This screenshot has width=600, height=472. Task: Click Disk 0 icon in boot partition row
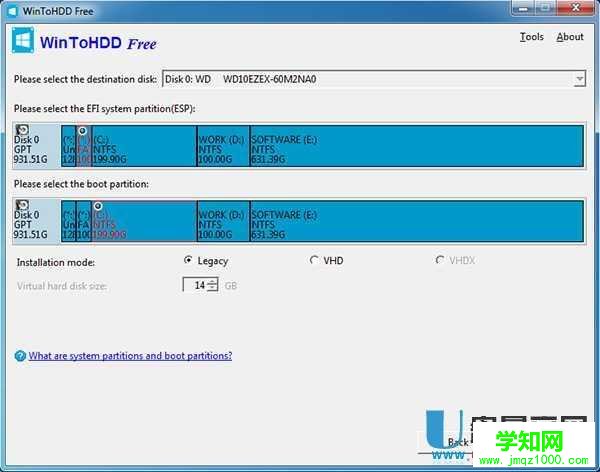(22, 205)
